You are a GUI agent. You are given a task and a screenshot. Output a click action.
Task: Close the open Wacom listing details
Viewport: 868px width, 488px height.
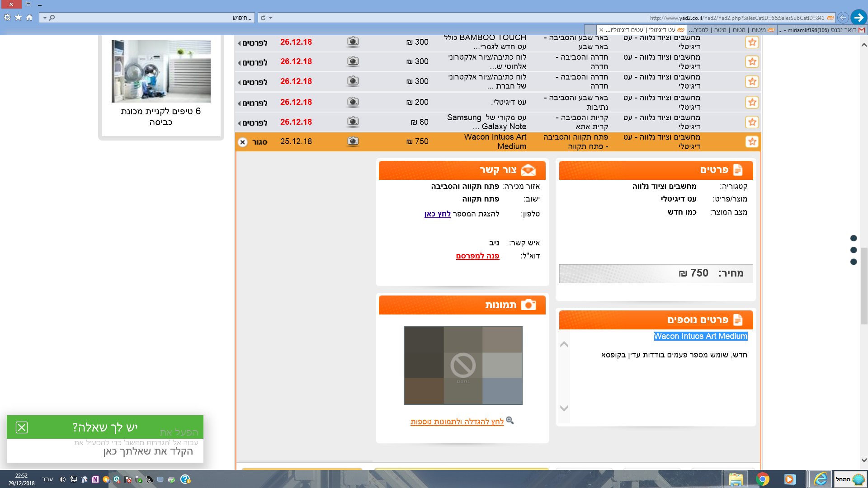[243, 142]
